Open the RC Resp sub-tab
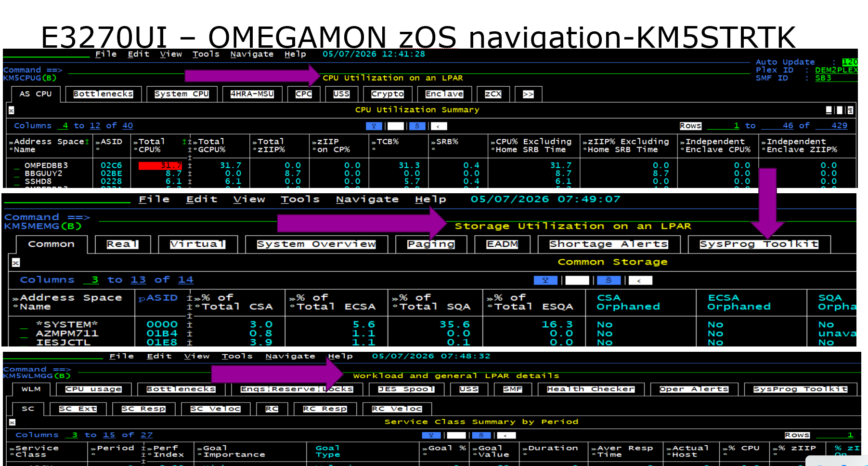The width and height of the screenshot is (868, 466). (x=324, y=409)
